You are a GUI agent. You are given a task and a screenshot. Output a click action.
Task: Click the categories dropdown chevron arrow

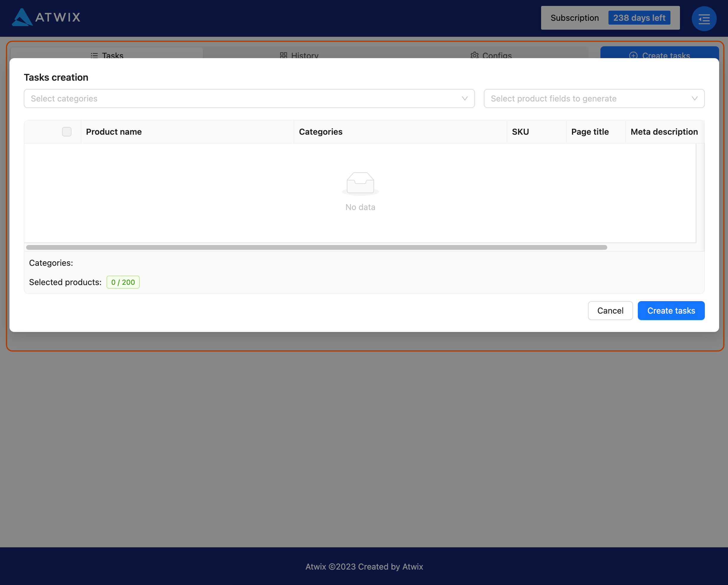pyautogui.click(x=465, y=98)
